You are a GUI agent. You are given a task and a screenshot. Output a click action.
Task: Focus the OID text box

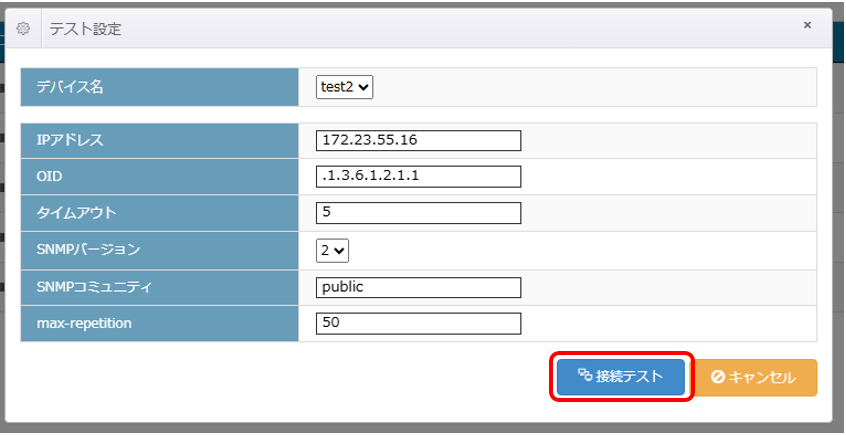click(x=418, y=176)
